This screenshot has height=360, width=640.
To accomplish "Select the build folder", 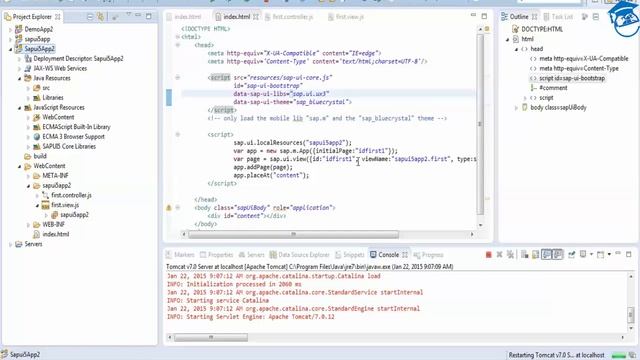I will [x=40, y=156].
